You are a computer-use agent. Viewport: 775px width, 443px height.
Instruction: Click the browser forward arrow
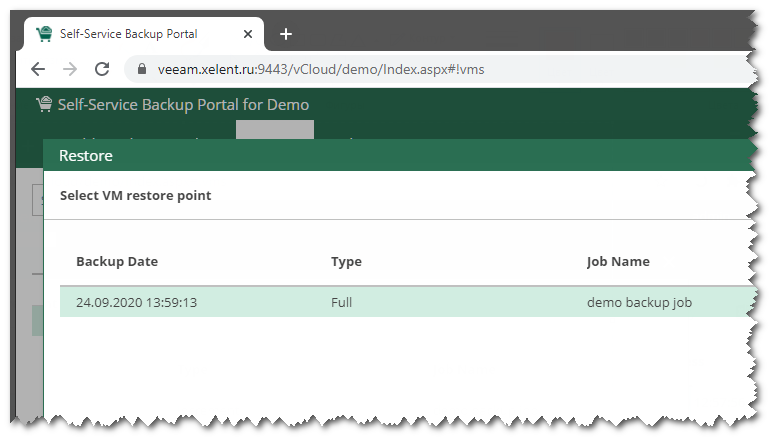pyautogui.click(x=70, y=69)
